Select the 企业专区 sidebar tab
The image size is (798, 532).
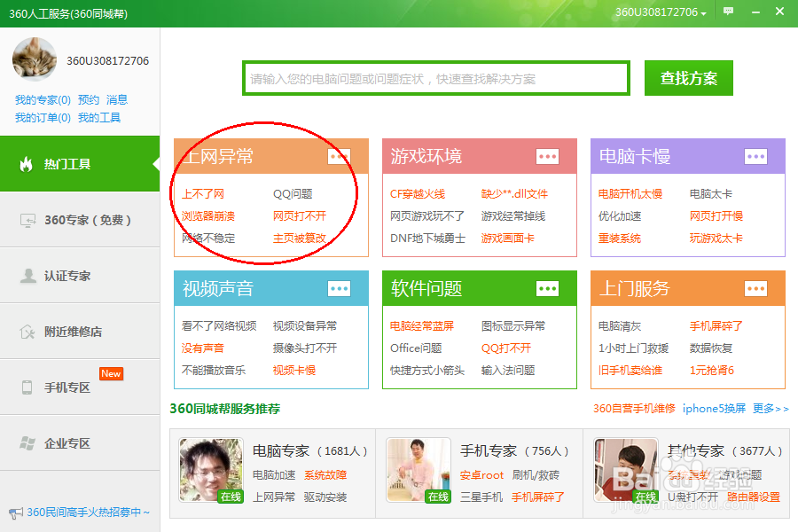click(x=80, y=443)
